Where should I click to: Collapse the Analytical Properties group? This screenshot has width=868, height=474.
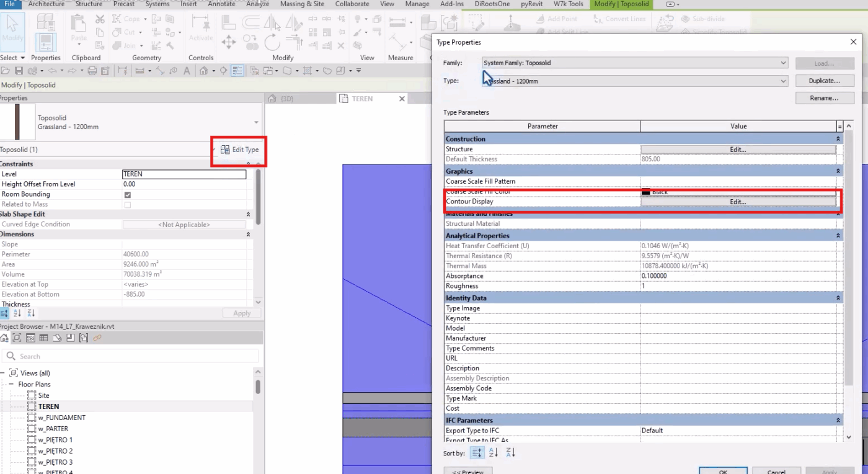coord(838,236)
